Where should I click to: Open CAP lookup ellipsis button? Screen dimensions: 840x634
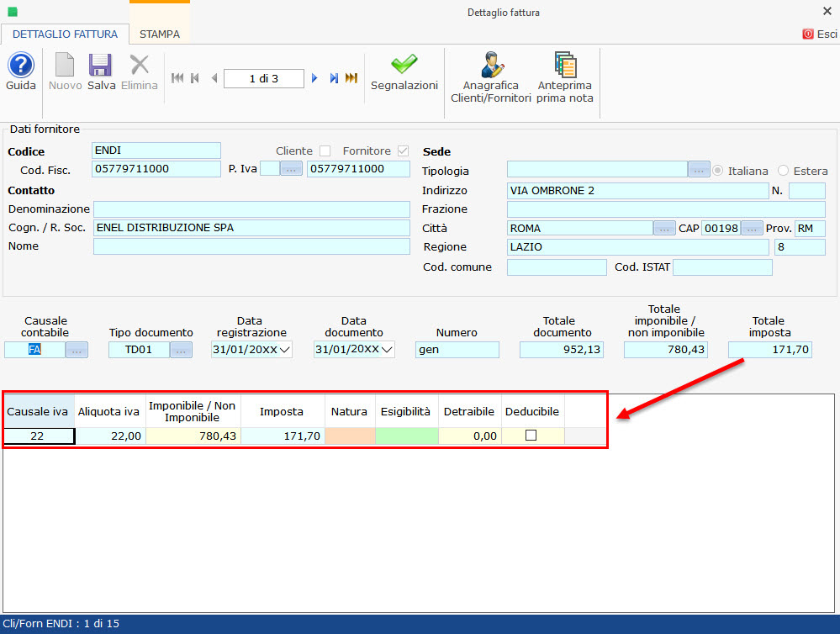[752, 229]
